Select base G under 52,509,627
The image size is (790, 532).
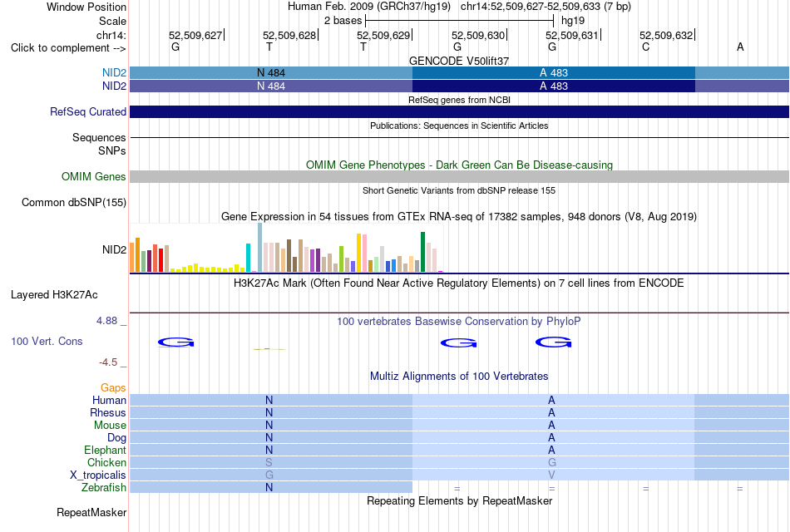(x=175, y=47)
